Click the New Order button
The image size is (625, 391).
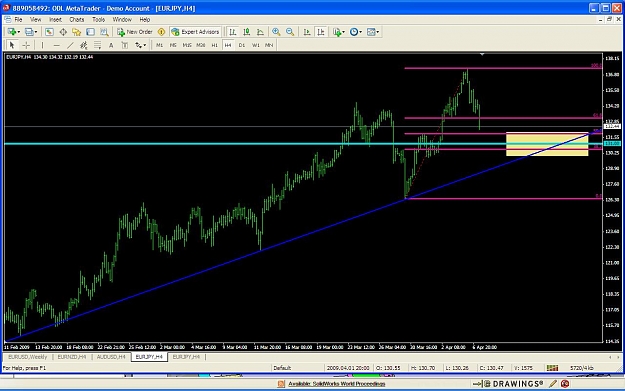135,32
